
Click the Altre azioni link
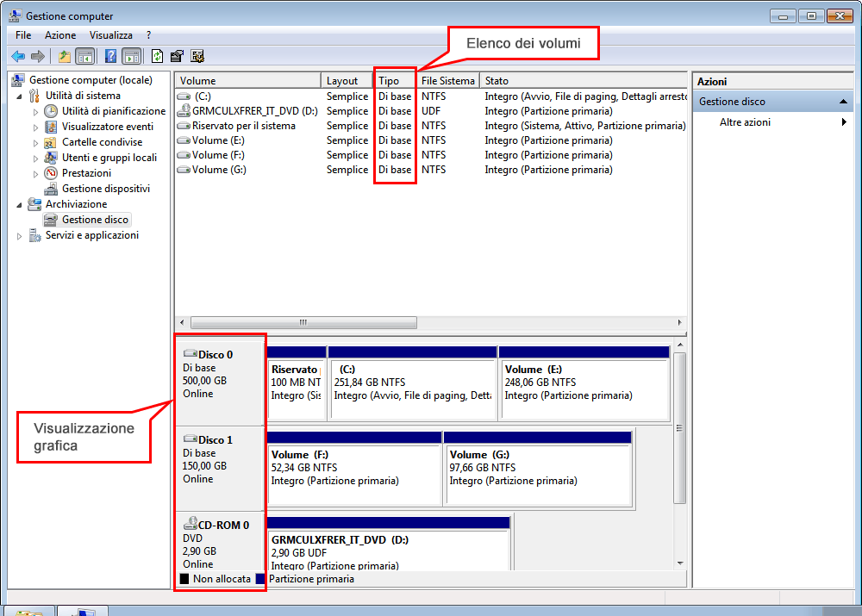coord(745,122)
